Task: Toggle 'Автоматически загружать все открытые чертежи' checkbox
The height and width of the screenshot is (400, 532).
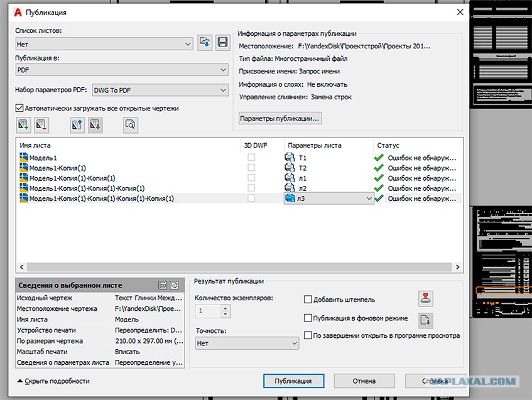Action: 19,108
